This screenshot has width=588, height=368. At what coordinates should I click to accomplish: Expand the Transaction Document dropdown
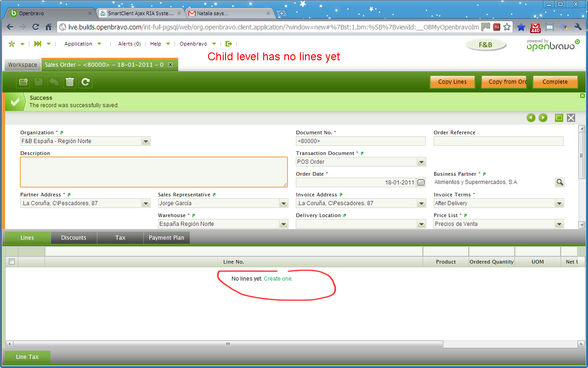(421, 162)
